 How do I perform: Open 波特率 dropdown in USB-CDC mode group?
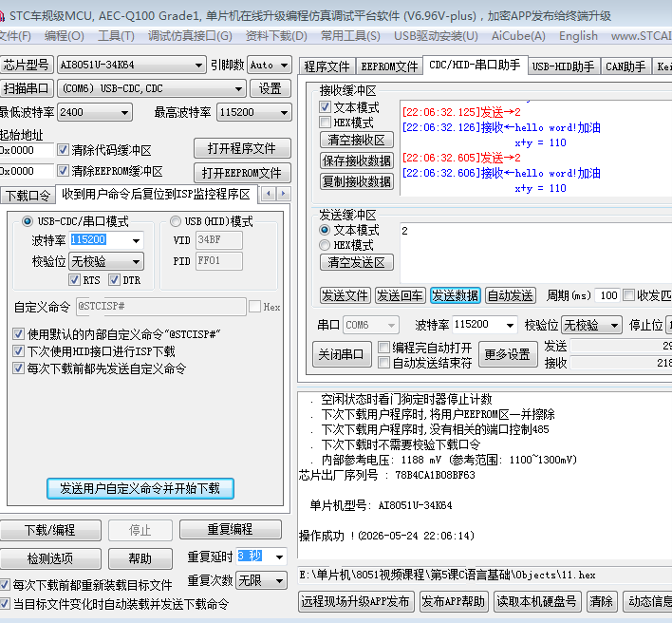click(x=106, y=240)
